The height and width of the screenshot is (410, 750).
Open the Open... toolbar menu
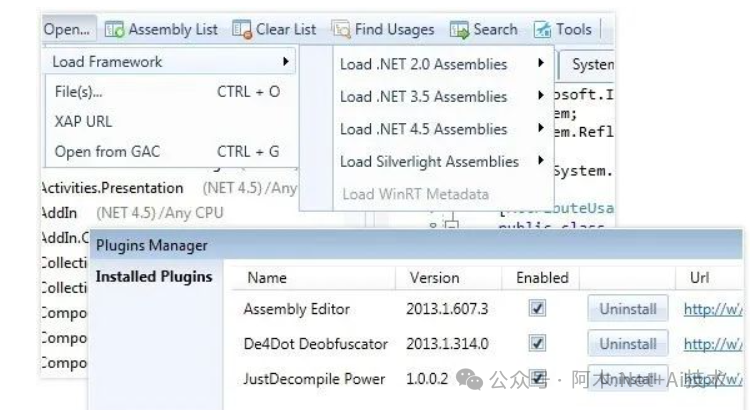(67, 30)
